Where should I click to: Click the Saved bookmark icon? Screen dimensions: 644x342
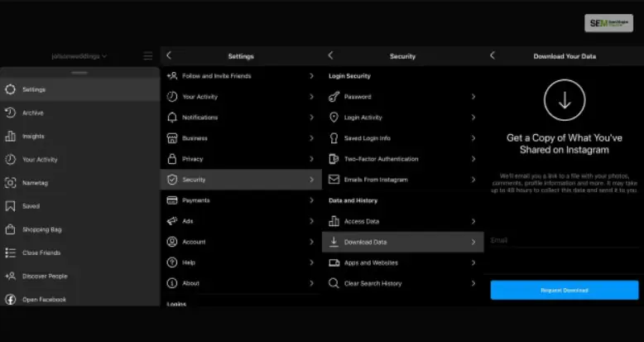tap(10, 206)
